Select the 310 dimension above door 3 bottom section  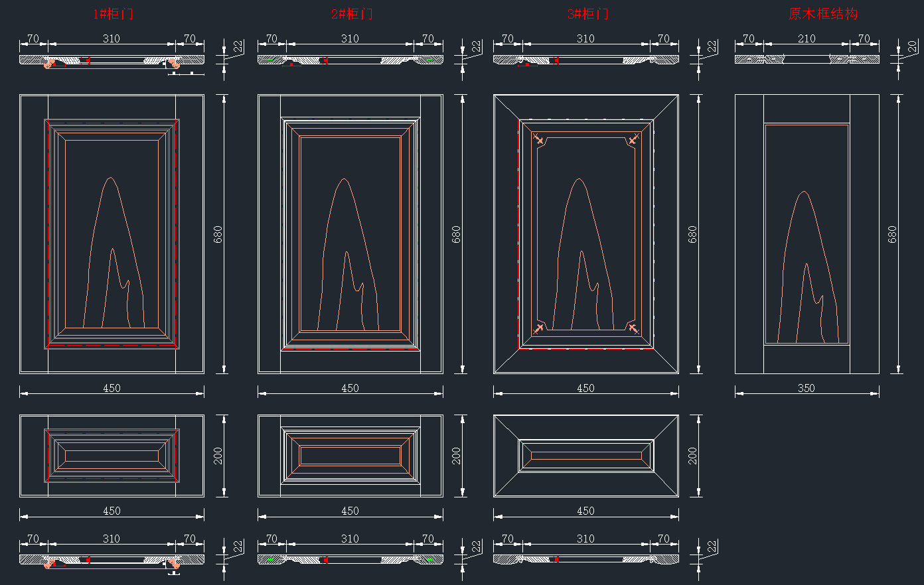click(x=585, y=539)
